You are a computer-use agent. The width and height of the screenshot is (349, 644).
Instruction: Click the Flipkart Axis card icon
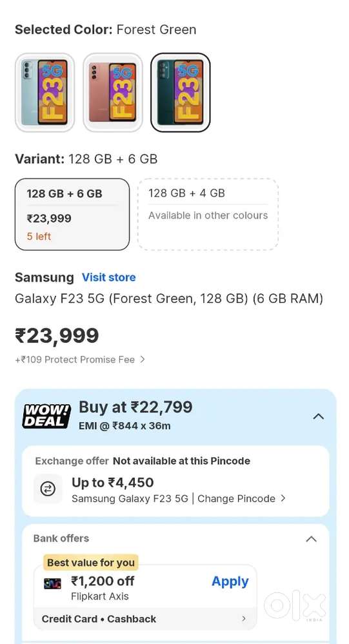tap(53, 583)
